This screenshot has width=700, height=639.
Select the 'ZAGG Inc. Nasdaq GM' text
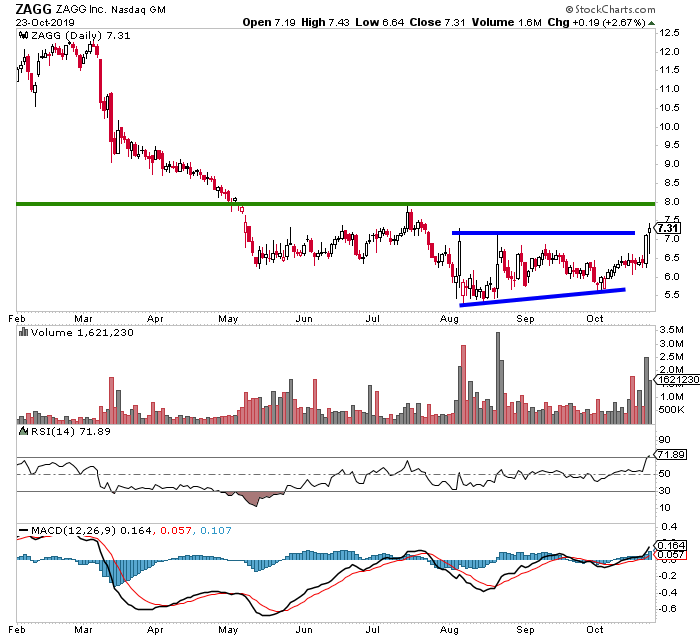pos(110,9)
